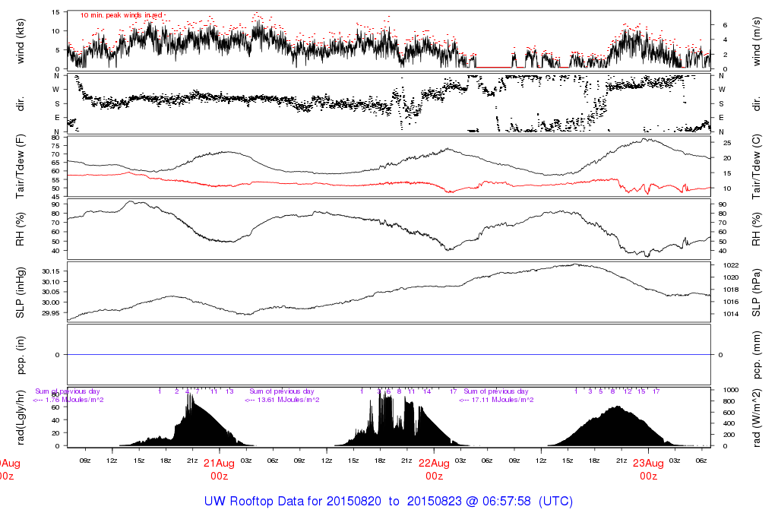778x532 pixels.
Task: Select the "Tair/Tdew (F)" axis label
Action: tap(21, 166)
